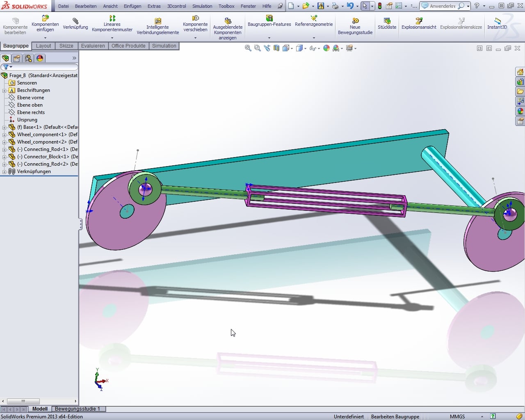The height and width of the screenshot is (420, 525).
Task: Click Komponenten einfügen icon
Action: tap(45, 18)
